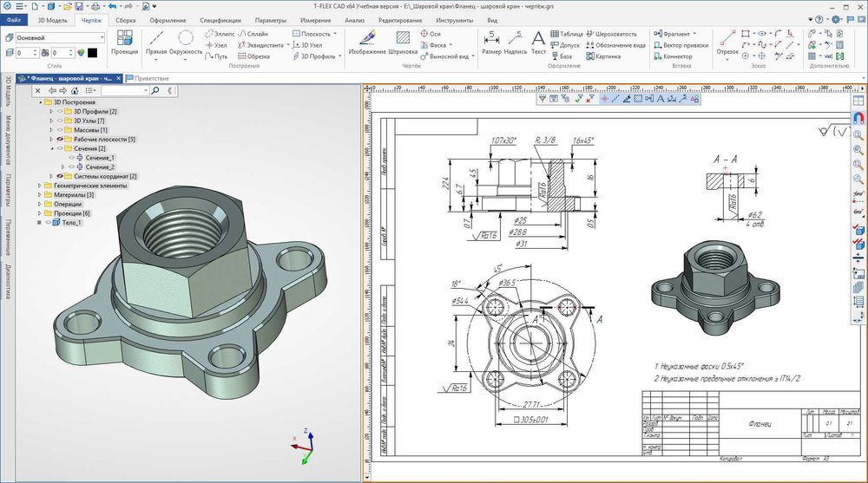This screenshot has height=483, width=868.
Task: Collapse the Сечения [2] tree node
Action: [51, 148]
